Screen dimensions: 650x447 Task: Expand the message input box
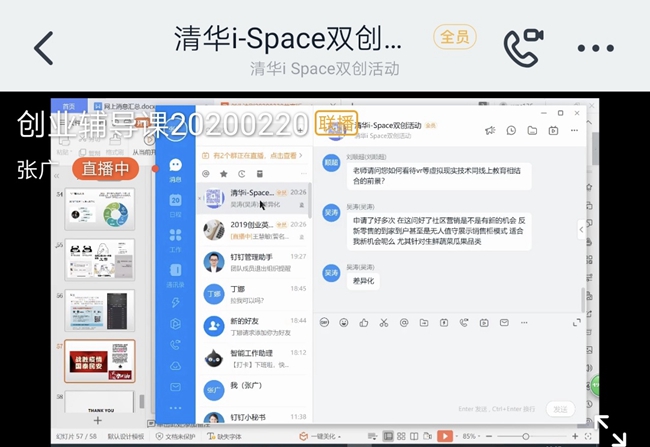pos(577,322)
